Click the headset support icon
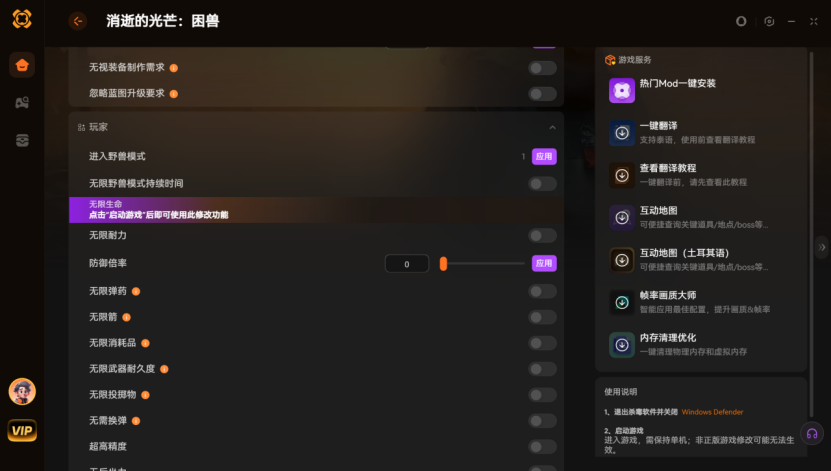The width and height of the screenshot is (831, 471). click(x=812, y=434)
